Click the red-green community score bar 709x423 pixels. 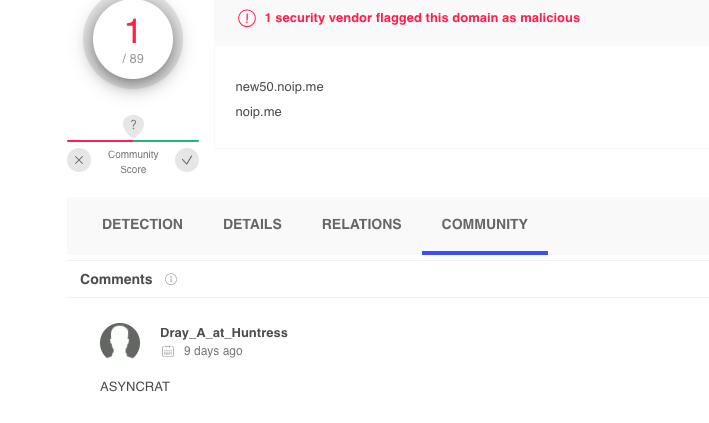pyautogui.click(x=133, y=141)
